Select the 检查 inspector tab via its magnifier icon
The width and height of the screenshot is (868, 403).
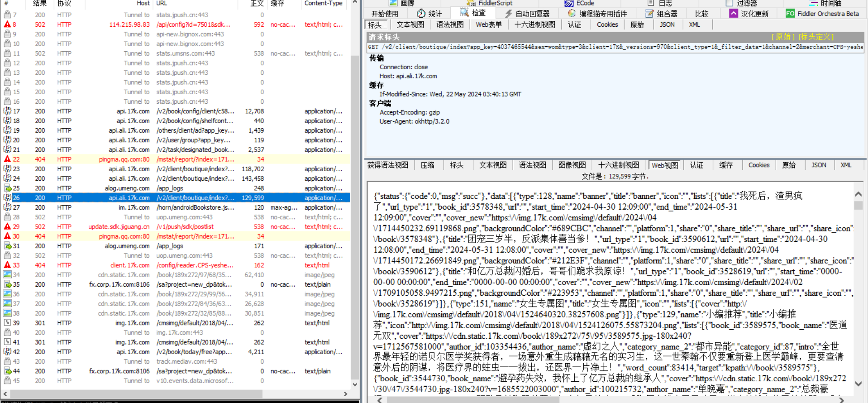click(464, 13)
